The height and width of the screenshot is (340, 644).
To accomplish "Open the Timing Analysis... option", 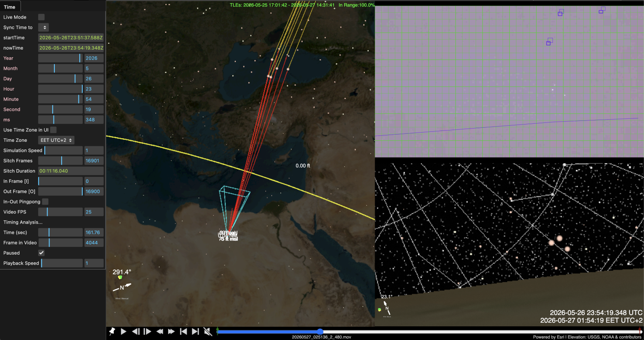I will click(23, 222).
